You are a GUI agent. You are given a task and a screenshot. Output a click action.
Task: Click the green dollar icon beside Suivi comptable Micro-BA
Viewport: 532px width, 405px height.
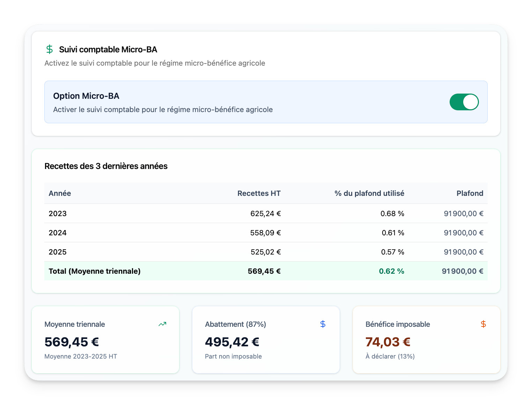click(x=50, y=50)
